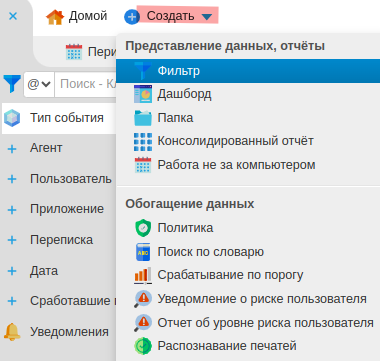Click the calendar icon next to Пери
This screenshot has width=380, height=361.
[74, 52]
